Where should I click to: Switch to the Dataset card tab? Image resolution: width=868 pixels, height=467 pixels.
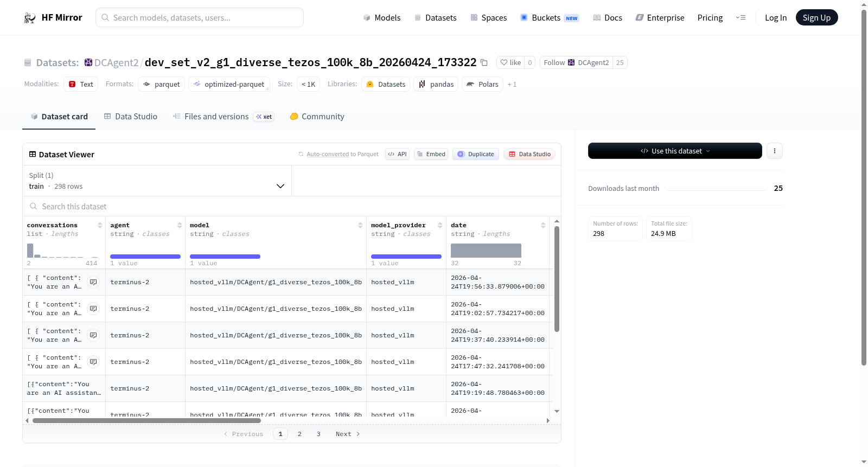coord(59,116)
